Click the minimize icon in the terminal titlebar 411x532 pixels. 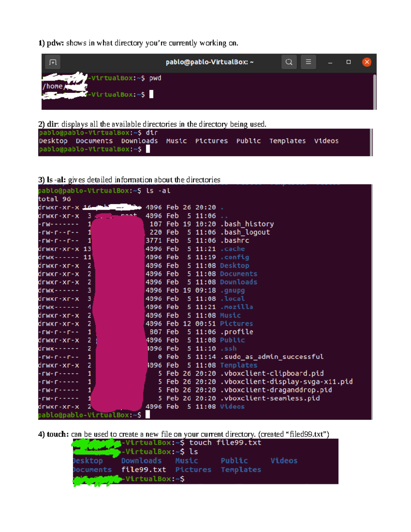329,62
